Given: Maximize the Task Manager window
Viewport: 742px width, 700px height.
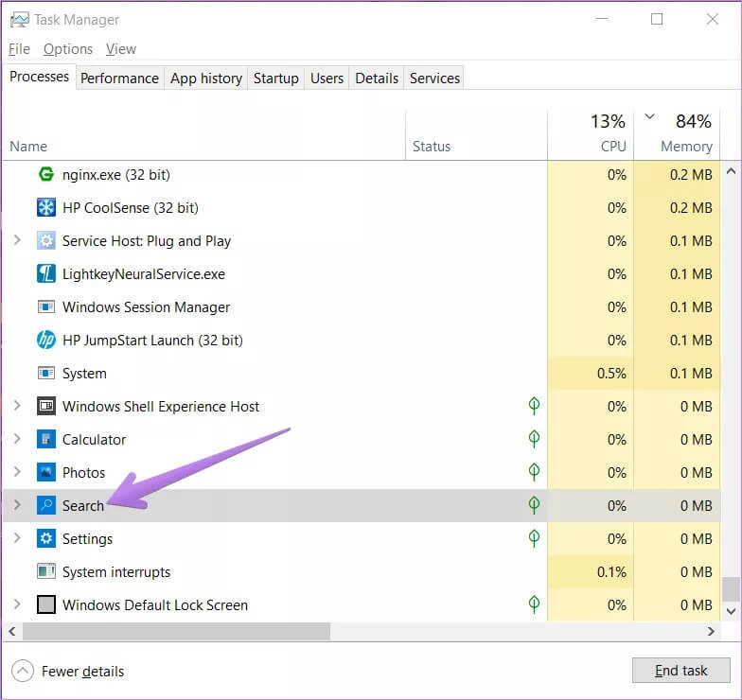Looking at the screenshot, I should coord(657,19).
